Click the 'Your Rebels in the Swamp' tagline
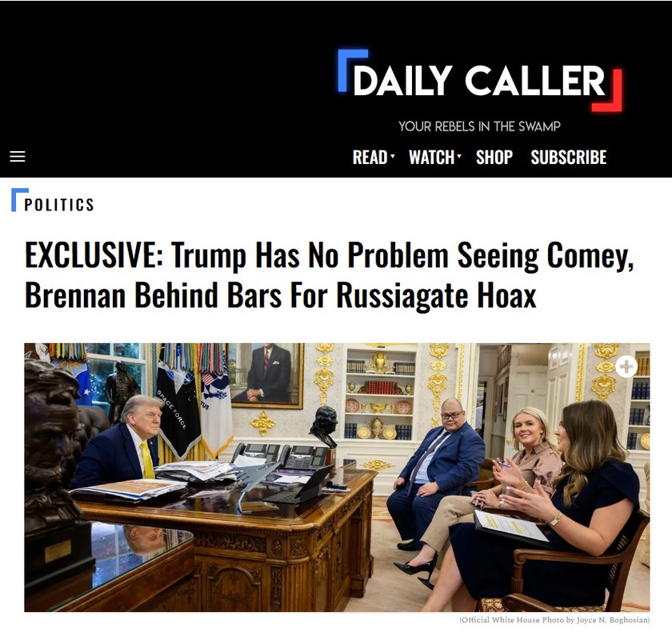 [x=479, y=126]
